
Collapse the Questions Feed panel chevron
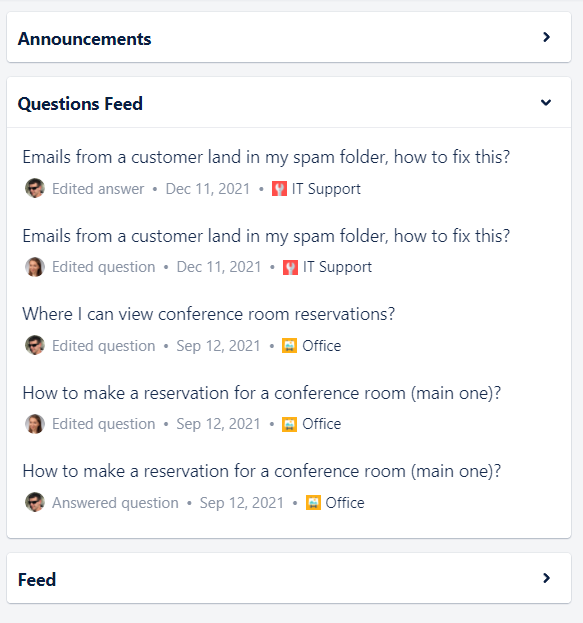(x=546, y=103)
